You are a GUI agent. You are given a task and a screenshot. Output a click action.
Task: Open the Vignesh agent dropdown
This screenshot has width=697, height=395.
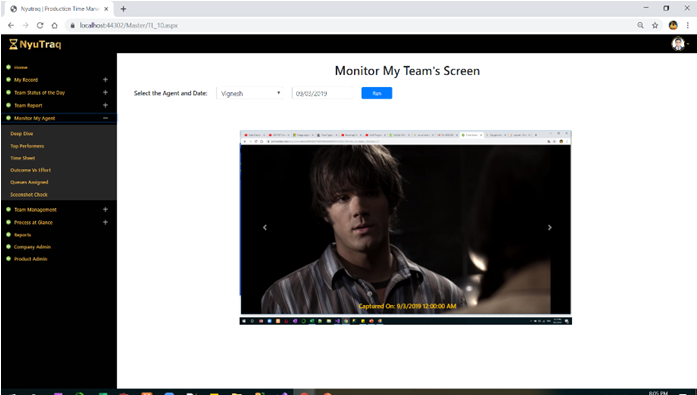pyautogui.click(x=250, y=93)
